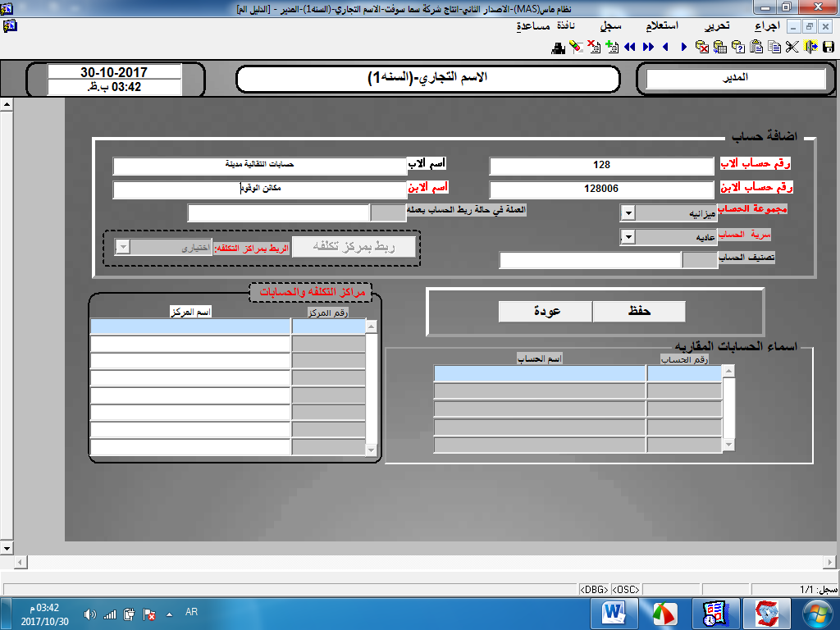
Task: Click the عودة return button
Action: pyautogui.click(x=546, y=312)
